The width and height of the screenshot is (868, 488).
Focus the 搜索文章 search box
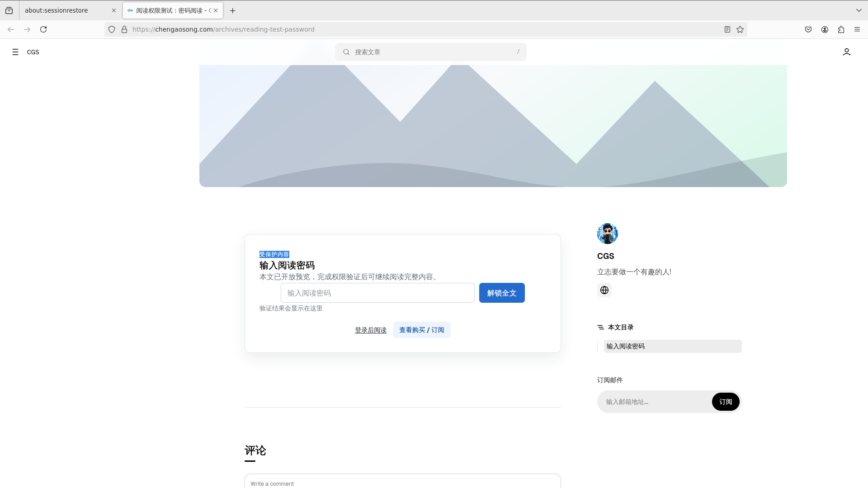point(431,52)
